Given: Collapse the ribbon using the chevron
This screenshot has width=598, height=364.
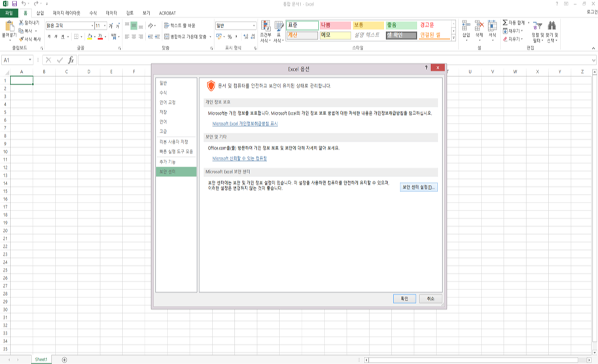Looking at the screenshot, I should [593, 48].
